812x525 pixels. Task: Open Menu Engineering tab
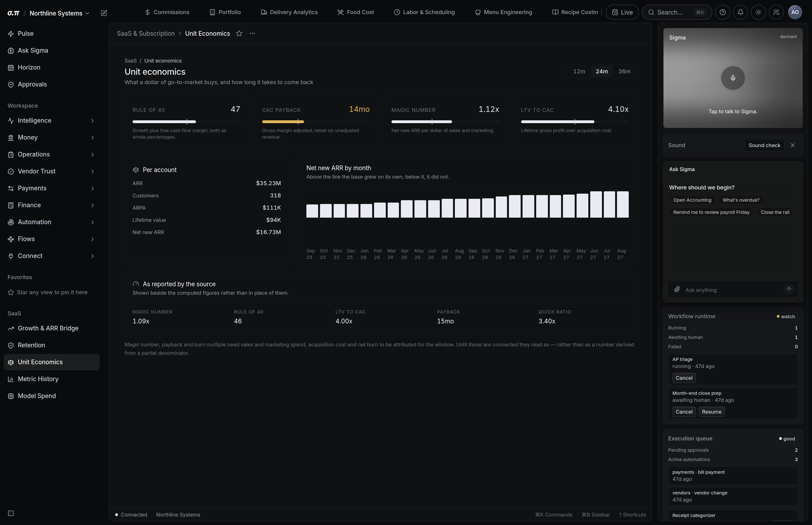pyautogui.click(x=503, y=12)
